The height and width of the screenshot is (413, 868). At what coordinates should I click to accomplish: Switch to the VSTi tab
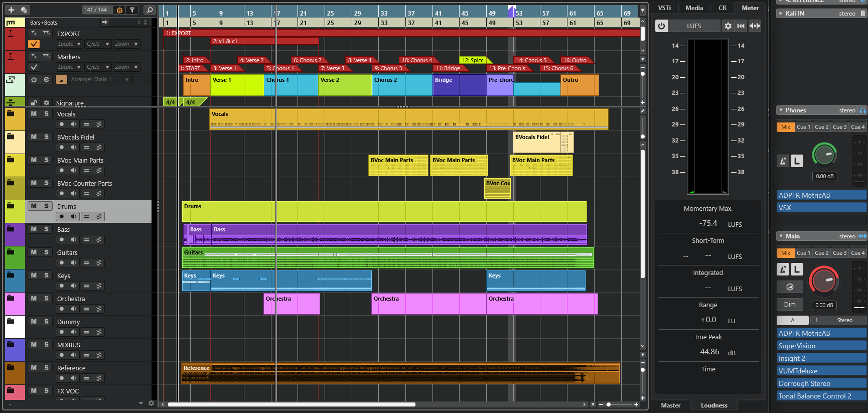pyautogui.click(x=664, y=8)
